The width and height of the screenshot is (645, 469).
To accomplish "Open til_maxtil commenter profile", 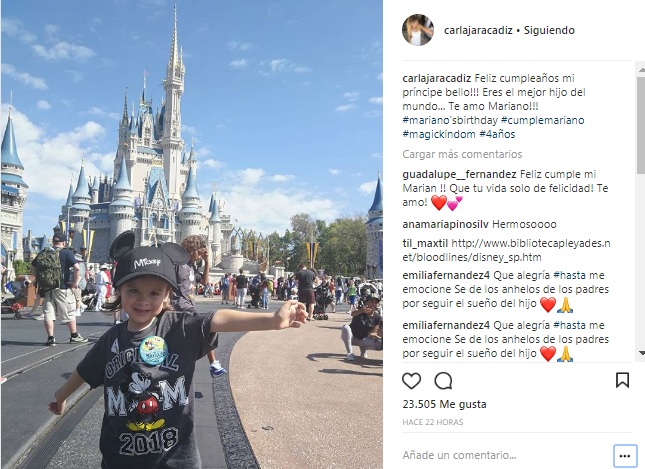I will click(425, 244).
